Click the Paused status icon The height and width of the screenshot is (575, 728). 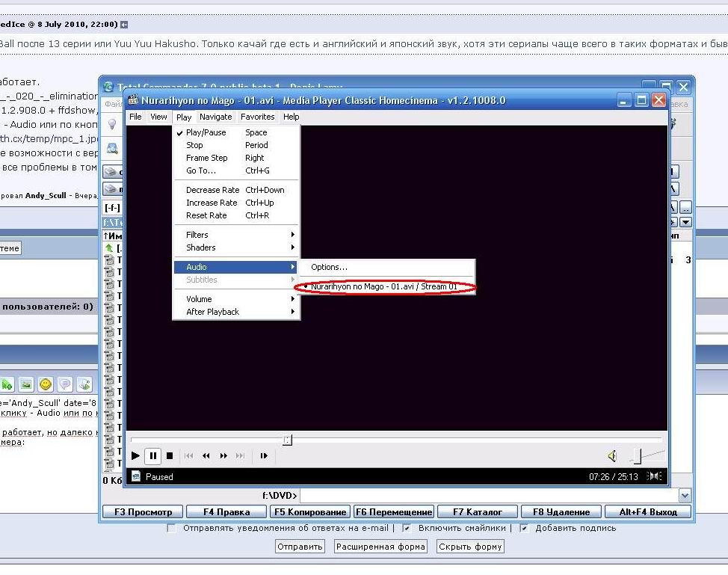coord(136,476)
